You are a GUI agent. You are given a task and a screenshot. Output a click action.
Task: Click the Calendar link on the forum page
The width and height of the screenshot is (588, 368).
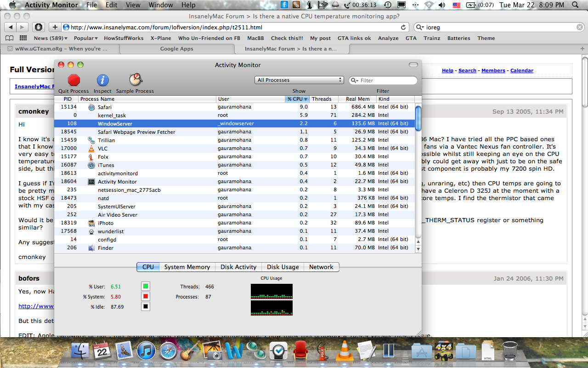(522, 70)
